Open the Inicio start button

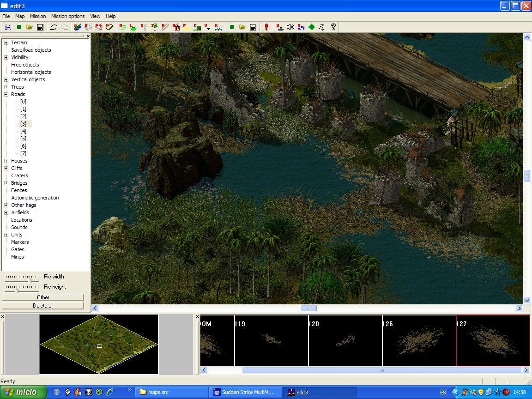tap(23, 392)
